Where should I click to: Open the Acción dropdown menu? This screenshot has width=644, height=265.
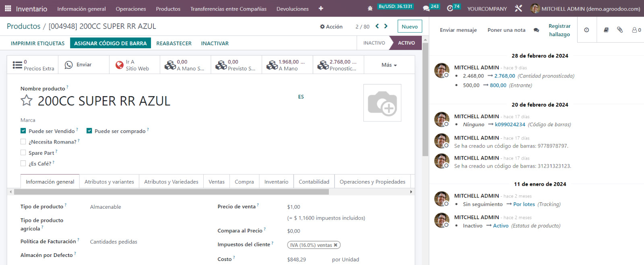coord(331,27)
